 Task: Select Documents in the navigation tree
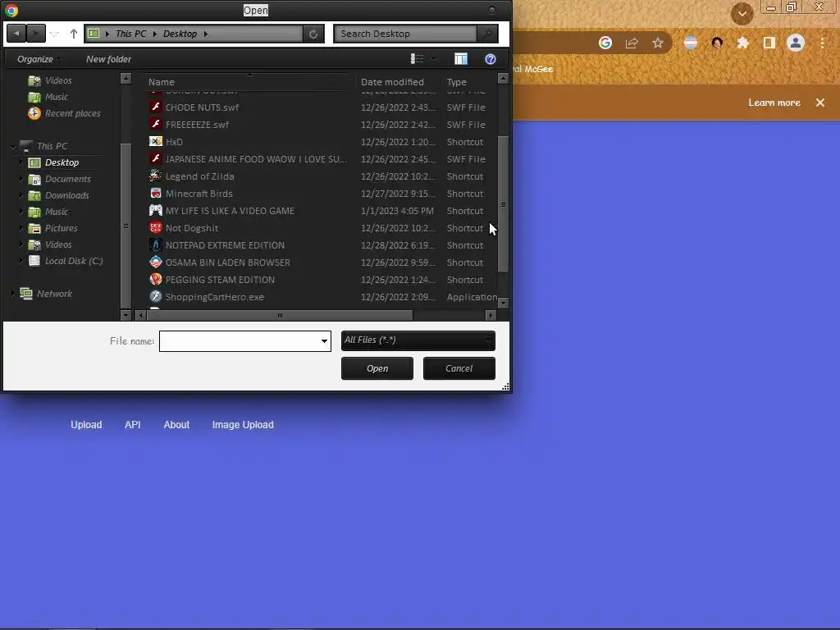[67, 179]
